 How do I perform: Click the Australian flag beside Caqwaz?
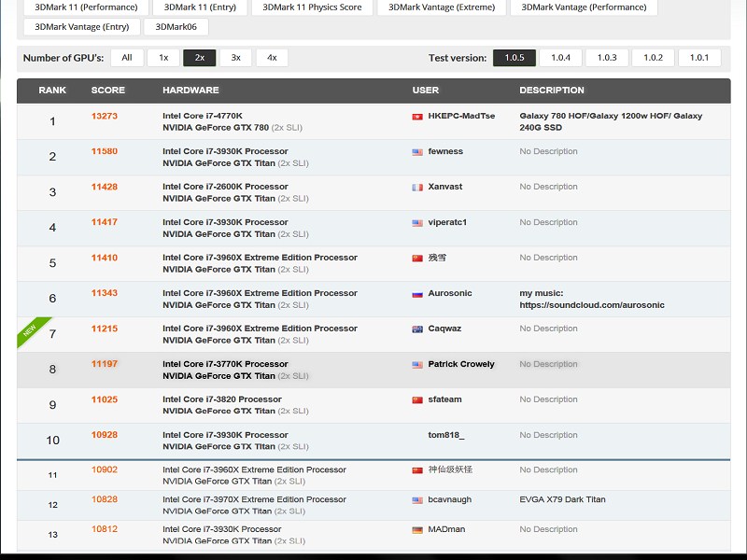pos(417,329)
